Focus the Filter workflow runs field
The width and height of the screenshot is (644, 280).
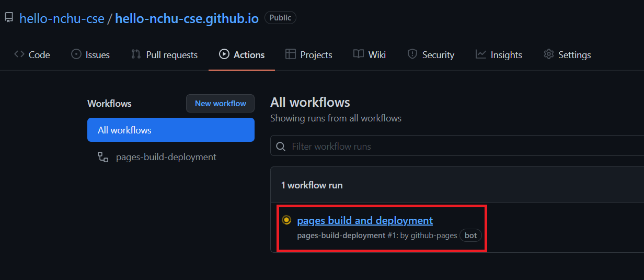click(457, 146)
